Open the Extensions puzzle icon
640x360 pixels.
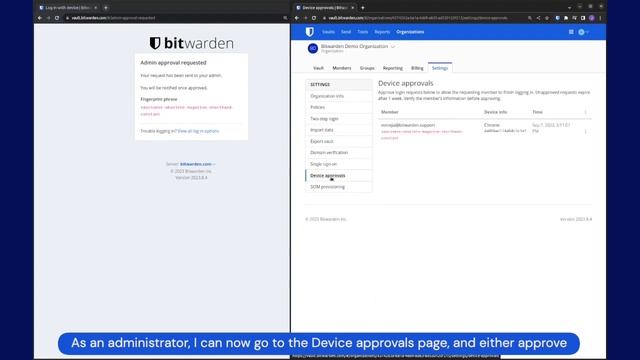pyautogui.click(x=566, y=18)
